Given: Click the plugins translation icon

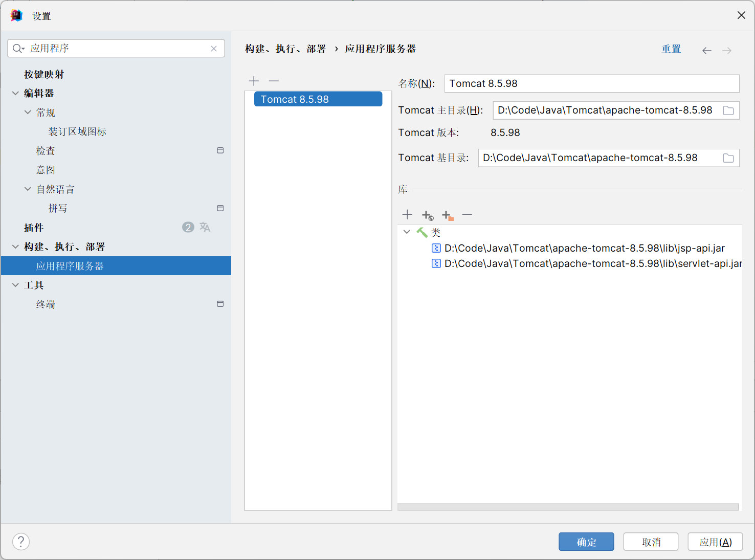Looking at the screenshot, I should click(205, 227).
